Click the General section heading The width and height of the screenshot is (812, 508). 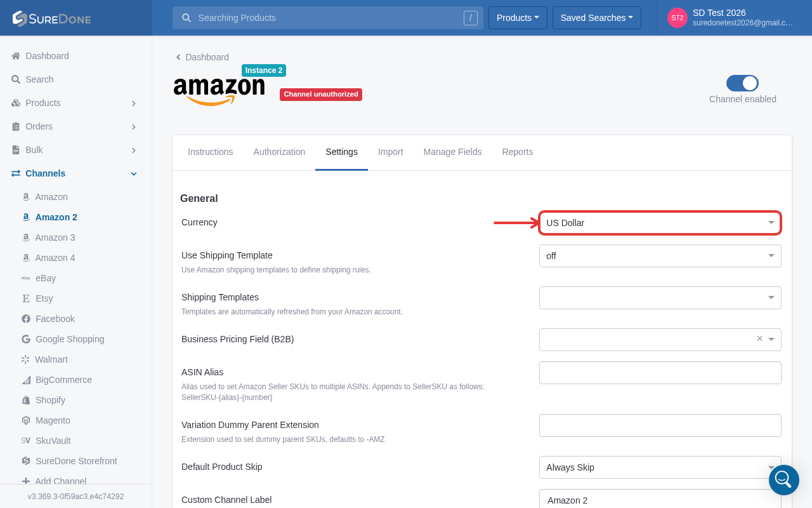pos(199,199)
